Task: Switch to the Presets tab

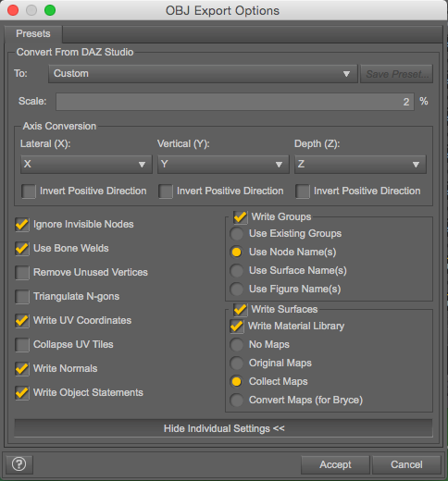Action: [33, 33]
